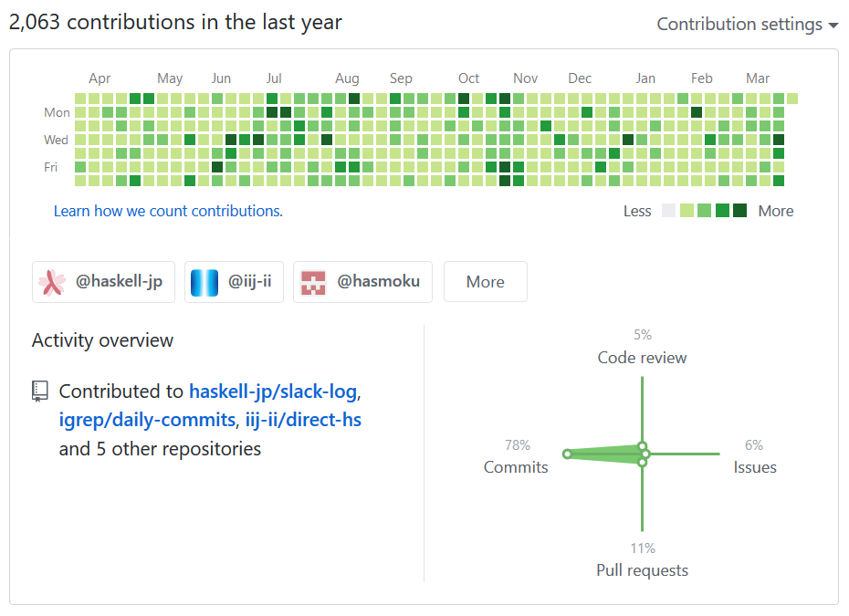The height and width of the screenshot is (616, 849).
Task: Select the darkest green square in the legend
Action: click(x=741, y=210)
